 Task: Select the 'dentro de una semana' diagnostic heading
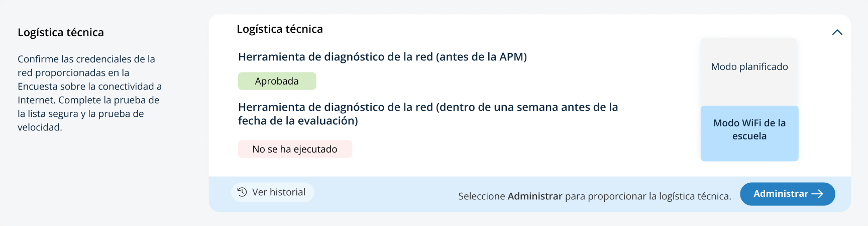click(427, 107)
